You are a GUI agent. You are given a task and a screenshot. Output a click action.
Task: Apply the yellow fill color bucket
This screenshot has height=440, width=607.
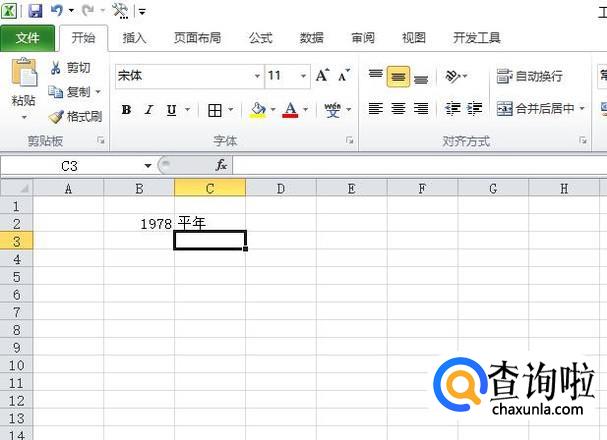pos(258,110)
